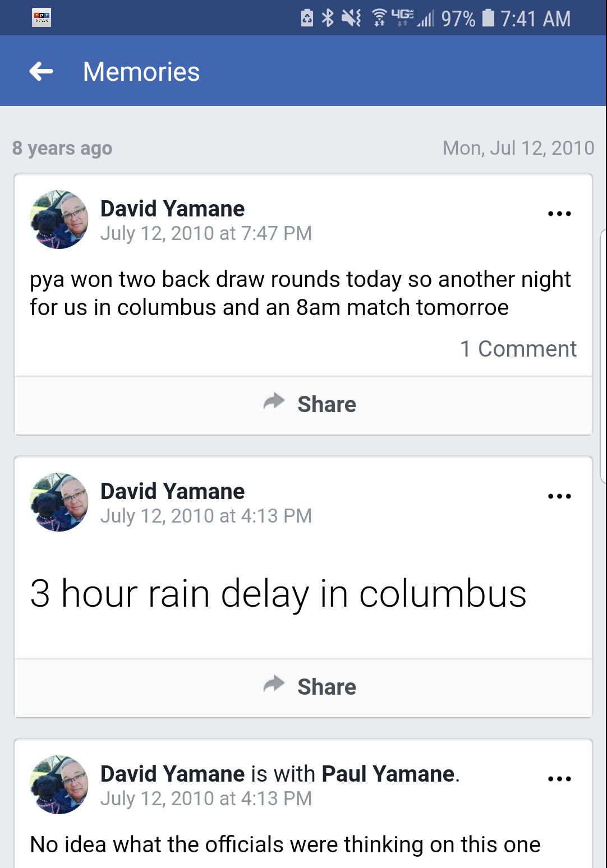Open Paul Yamane's tagged profile
Screen dimensions: 607x868
pyautogui.click(x=388, y=774)
